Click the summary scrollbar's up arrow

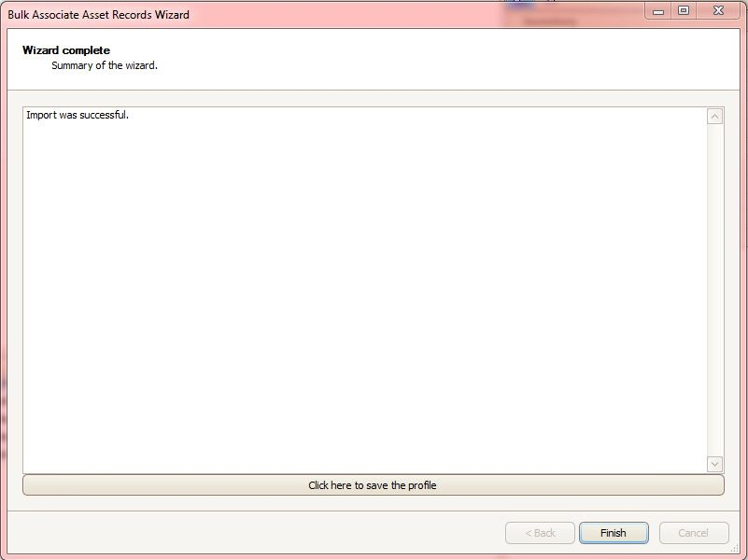pyautogui.click(x=714, y=117)
